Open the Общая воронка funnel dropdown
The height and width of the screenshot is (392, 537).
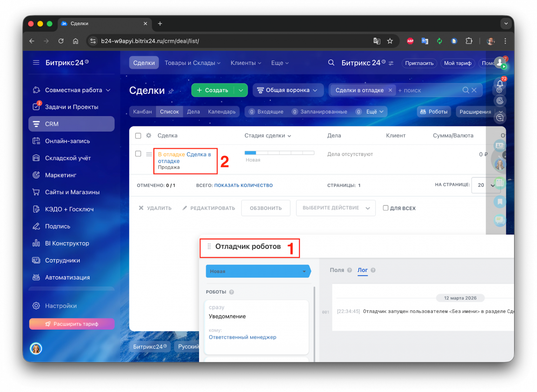[x=288, y=90]
